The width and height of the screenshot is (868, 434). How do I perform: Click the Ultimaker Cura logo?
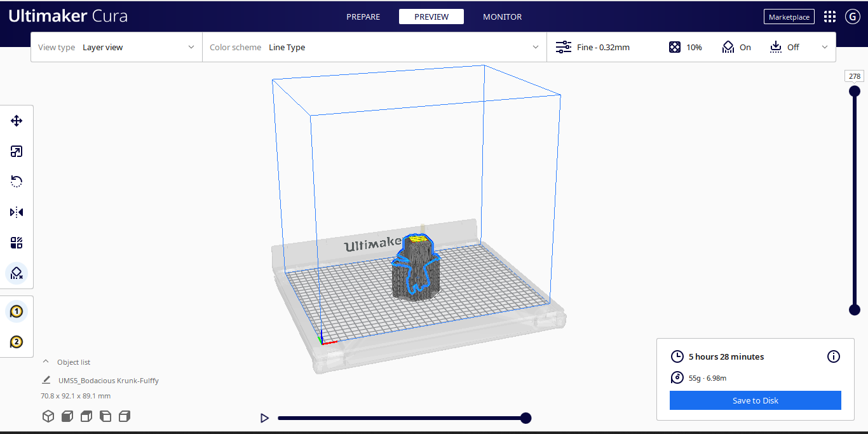pos(68,17)
